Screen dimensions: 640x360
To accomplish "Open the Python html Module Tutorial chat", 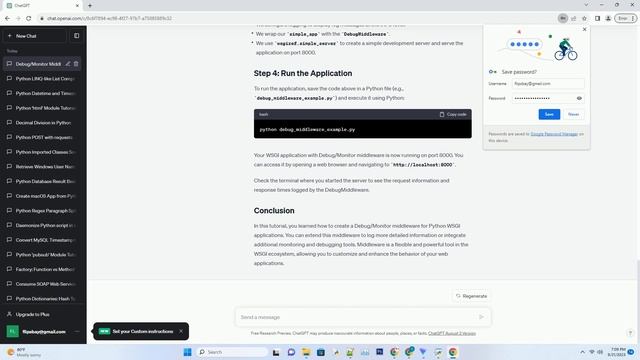I will [42, 108].
